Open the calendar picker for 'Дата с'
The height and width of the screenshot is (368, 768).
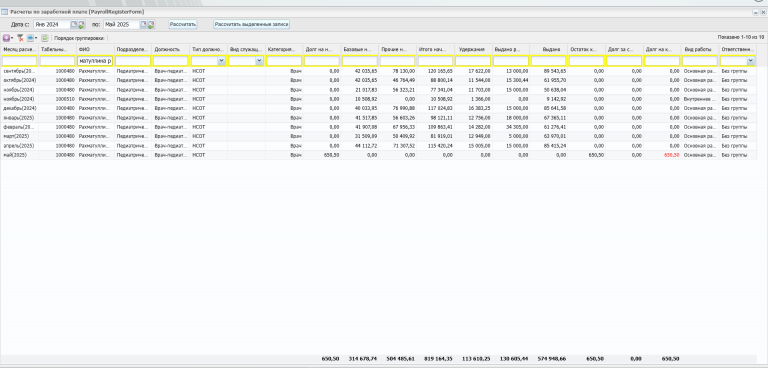click(73, 24)
